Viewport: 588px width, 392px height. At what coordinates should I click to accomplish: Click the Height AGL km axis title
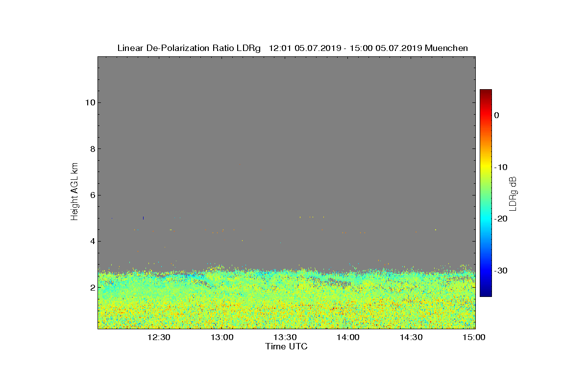[x=75, y=192]
